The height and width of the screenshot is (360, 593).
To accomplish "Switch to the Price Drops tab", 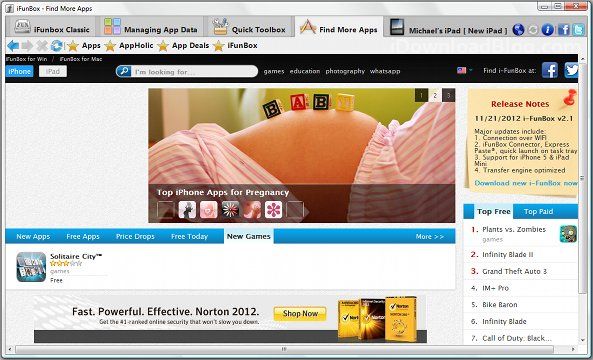I will pyautogui.click(x=135, y=236).
